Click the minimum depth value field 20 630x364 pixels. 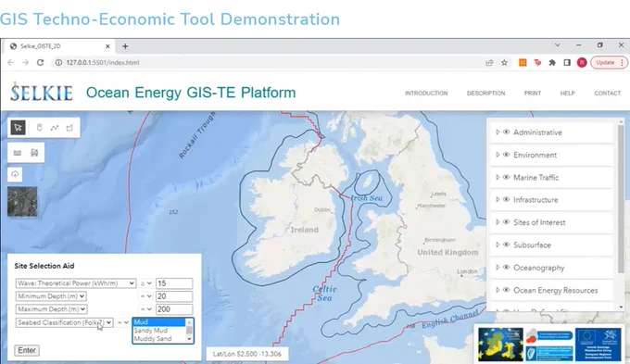tap(174, 296)
